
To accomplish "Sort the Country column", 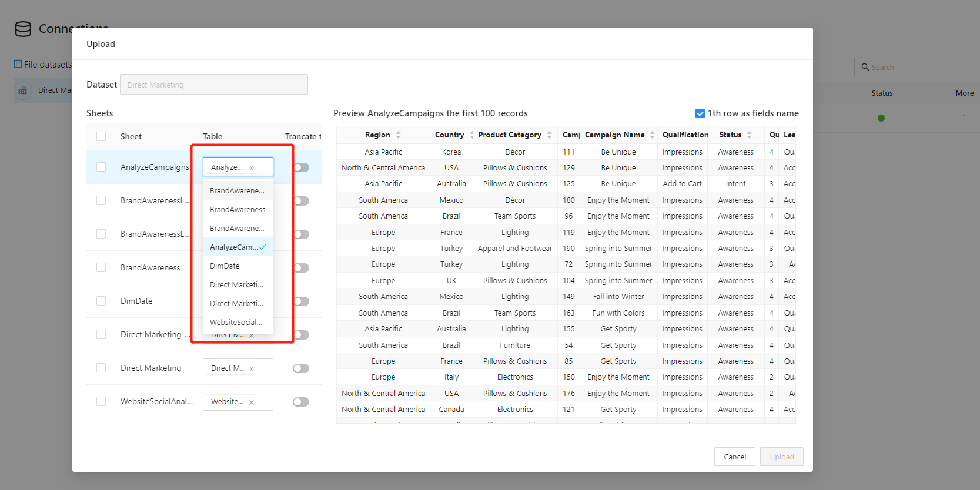I will [x=471, y=135].
